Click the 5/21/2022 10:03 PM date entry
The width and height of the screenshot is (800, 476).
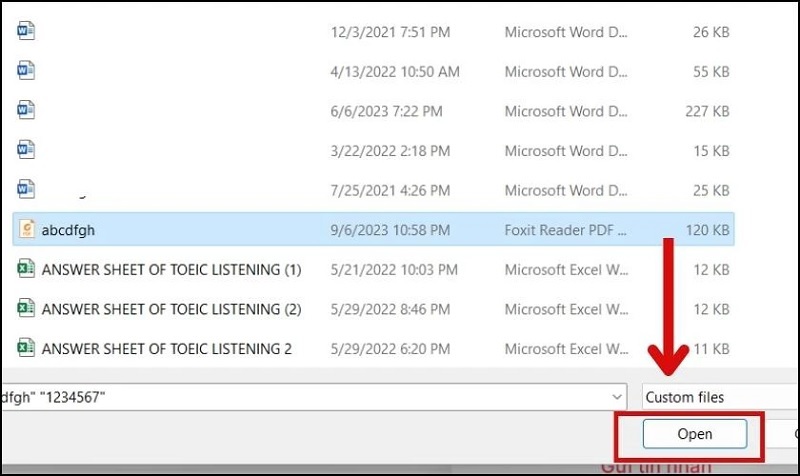pos(394,269)
